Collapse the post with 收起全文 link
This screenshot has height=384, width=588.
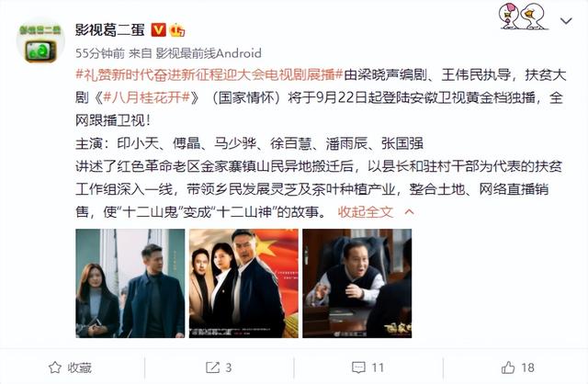coord(366,212)
